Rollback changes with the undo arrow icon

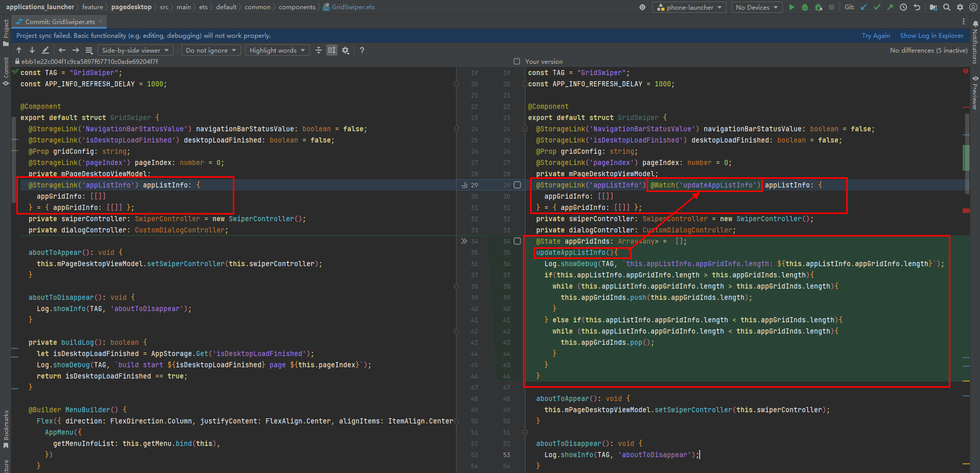point(917,7)
